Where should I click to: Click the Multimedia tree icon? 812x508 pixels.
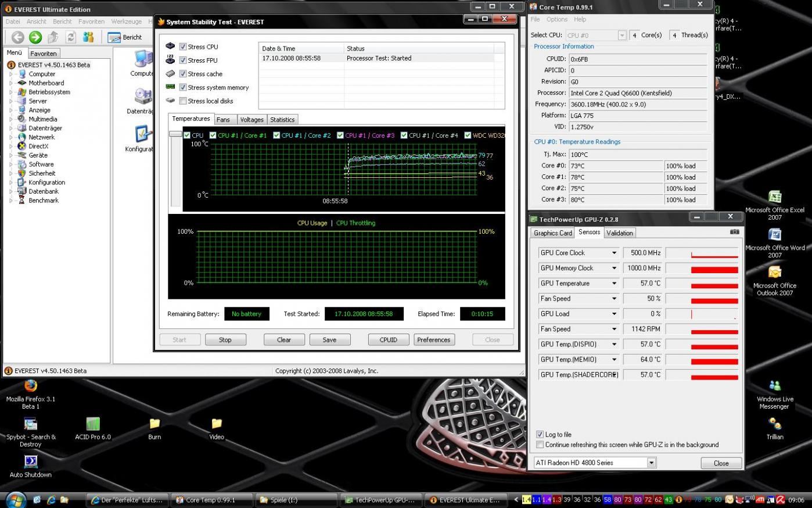22,119
